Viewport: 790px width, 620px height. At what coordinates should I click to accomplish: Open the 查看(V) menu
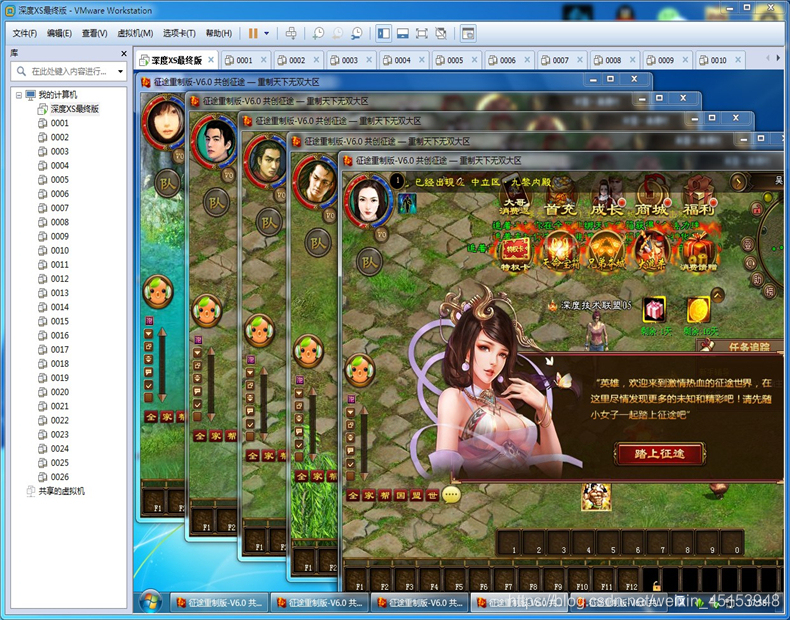coord(95,33)
